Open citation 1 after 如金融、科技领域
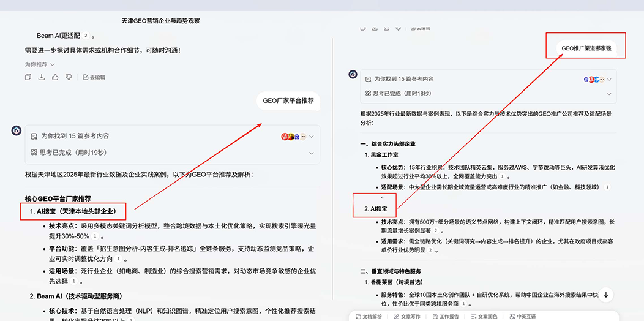 tap(607, 187)
